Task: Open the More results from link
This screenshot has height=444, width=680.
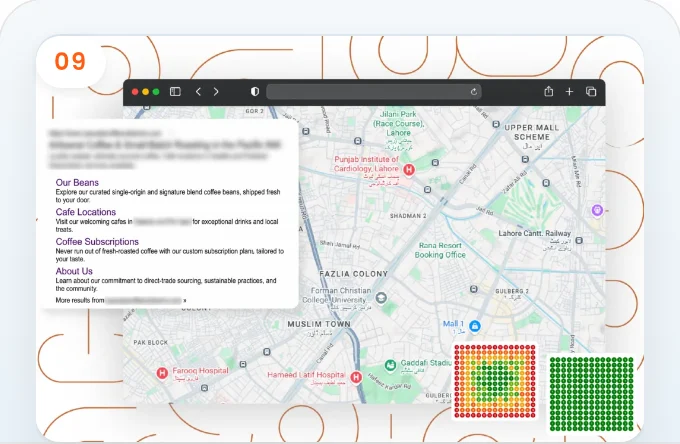Action: click(x=121, y=300)
